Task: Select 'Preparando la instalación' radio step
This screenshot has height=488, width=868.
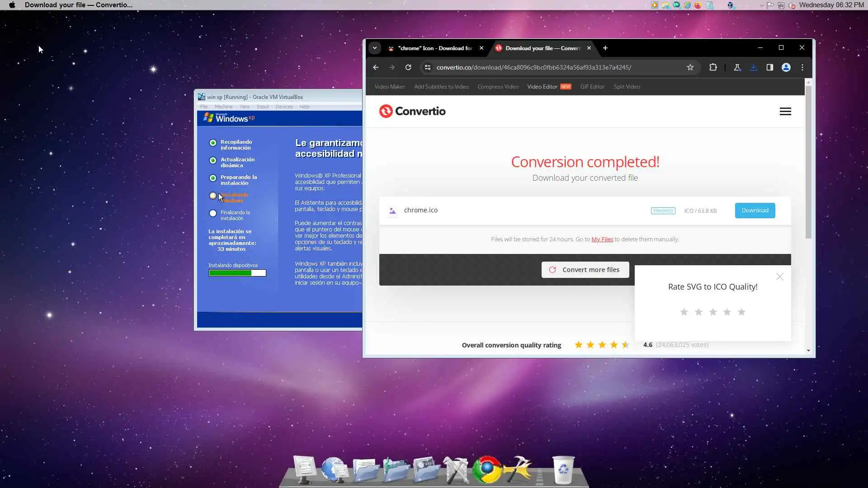Action: 213,178
